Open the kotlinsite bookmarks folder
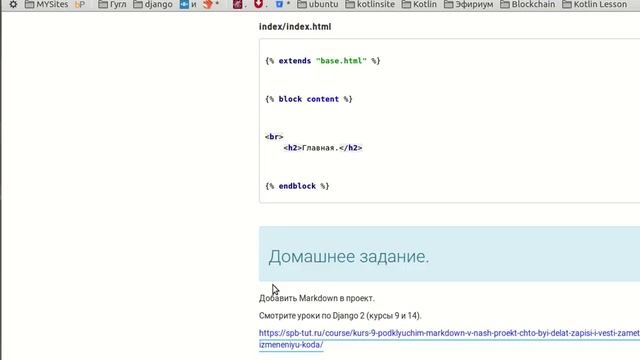 [x=370, y=4]
